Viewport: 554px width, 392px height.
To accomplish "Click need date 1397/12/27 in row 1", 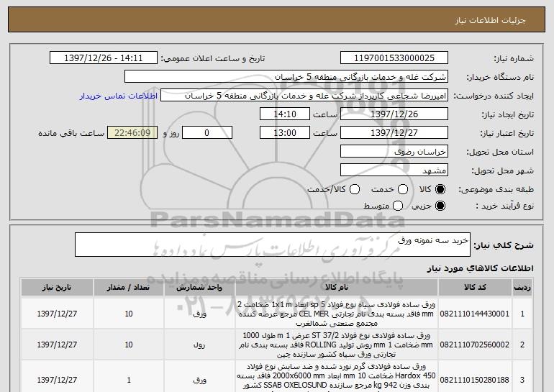I will point(57,314).
